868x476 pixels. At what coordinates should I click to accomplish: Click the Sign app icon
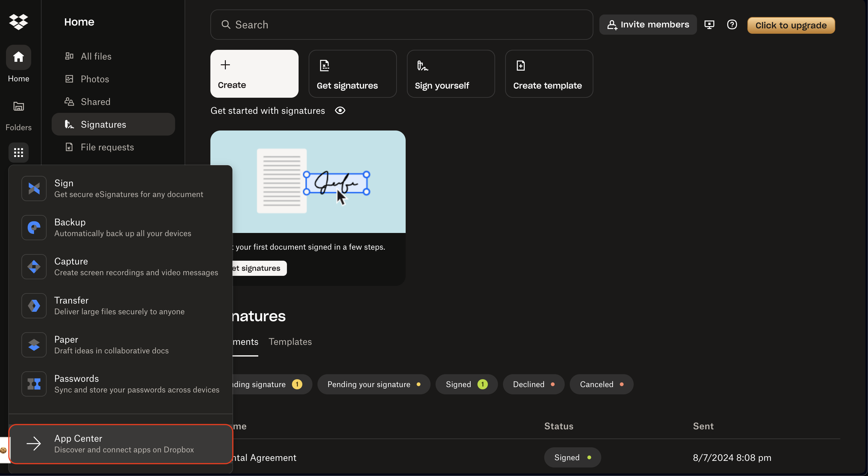(34, 189)
